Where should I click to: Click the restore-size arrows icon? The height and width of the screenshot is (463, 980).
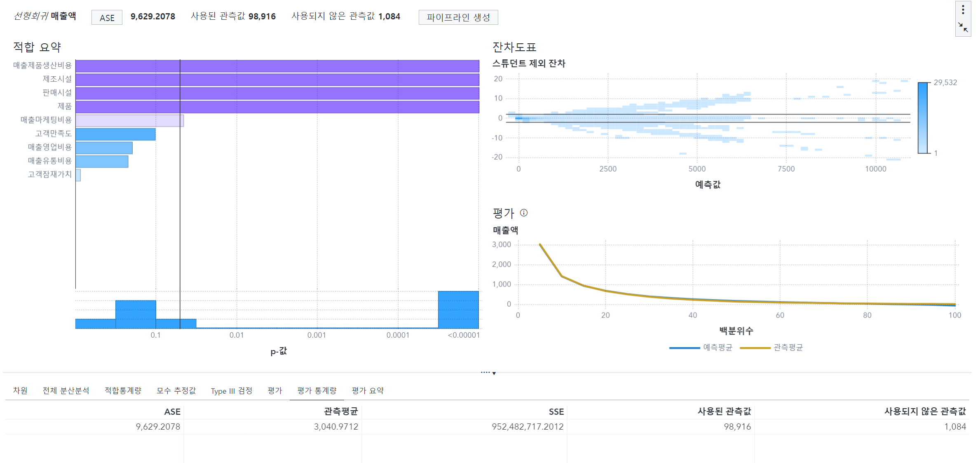click(963, 27)
